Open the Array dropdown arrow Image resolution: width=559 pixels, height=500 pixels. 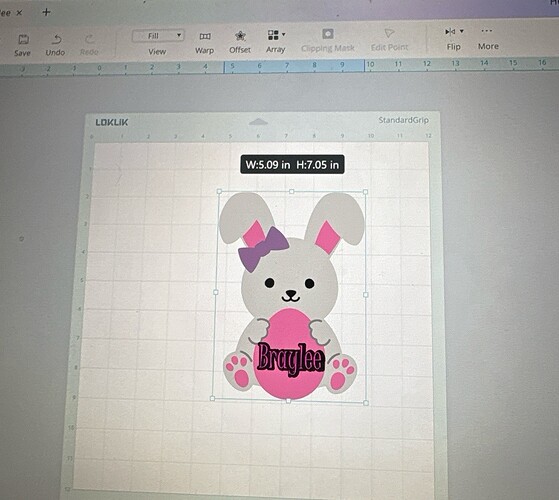(x=284, y=35)
